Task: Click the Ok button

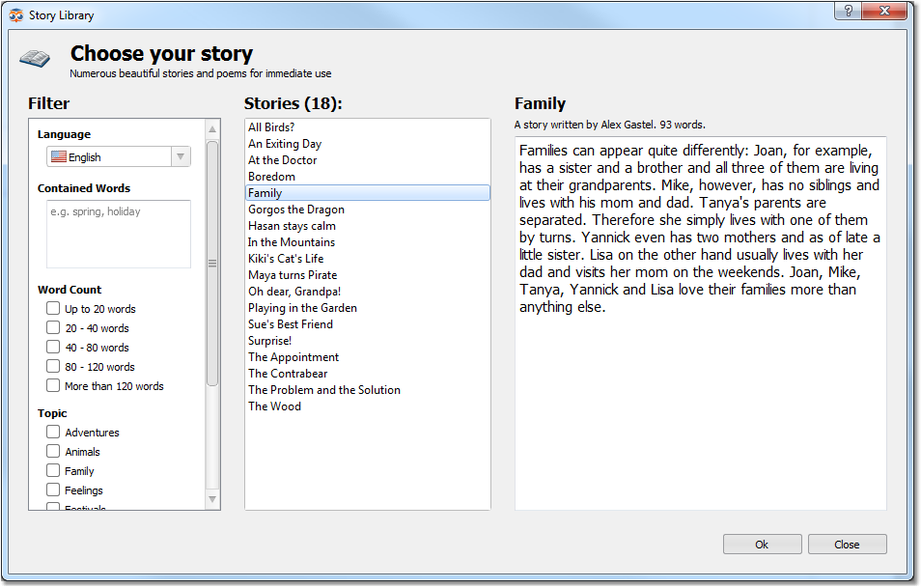Action: point(762,544)
